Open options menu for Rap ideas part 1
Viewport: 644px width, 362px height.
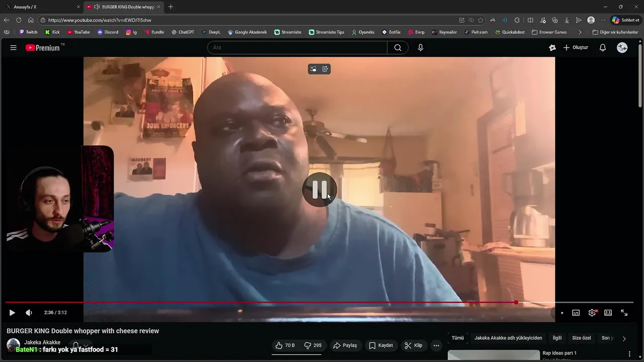click(629, 354)
